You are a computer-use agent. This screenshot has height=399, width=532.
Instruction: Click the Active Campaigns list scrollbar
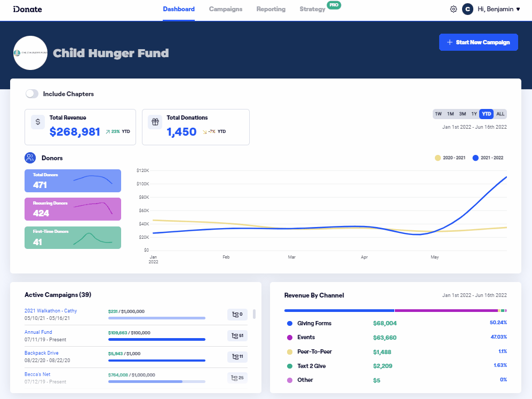(254, 314)
